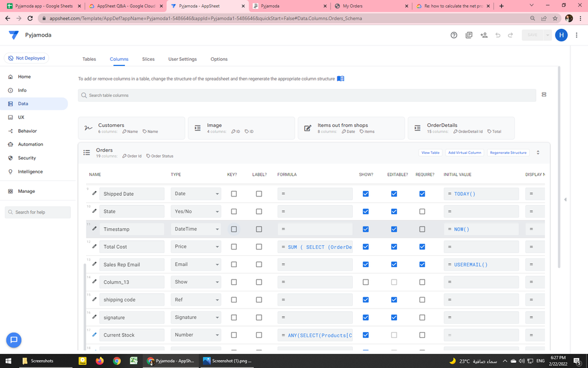Open the chat support bubble icon
588x368 pixels.
click(14, 340)
